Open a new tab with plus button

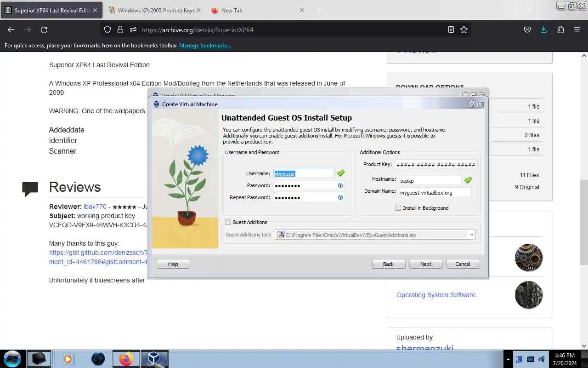point(319,10)
